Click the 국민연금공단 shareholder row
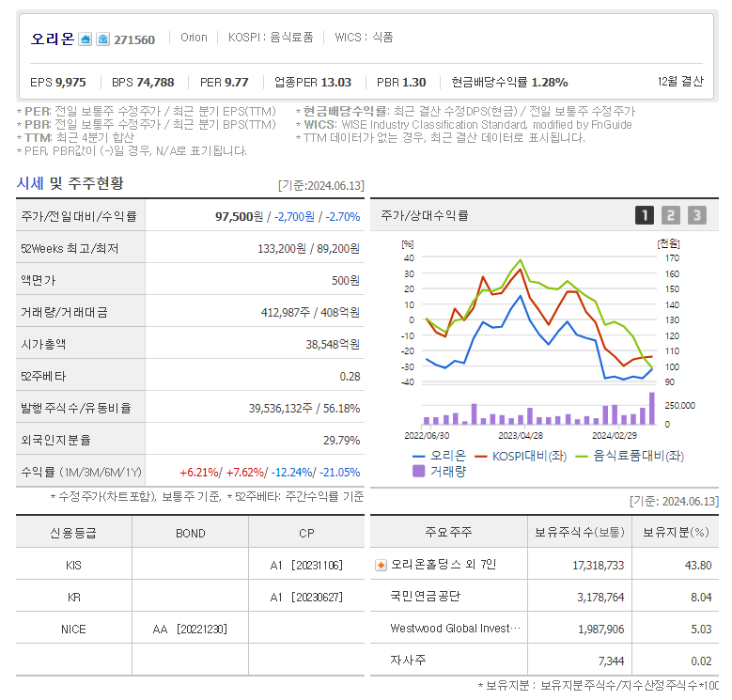Image resolution: width=732 pixels, height=700 pixels. [544, 597]
